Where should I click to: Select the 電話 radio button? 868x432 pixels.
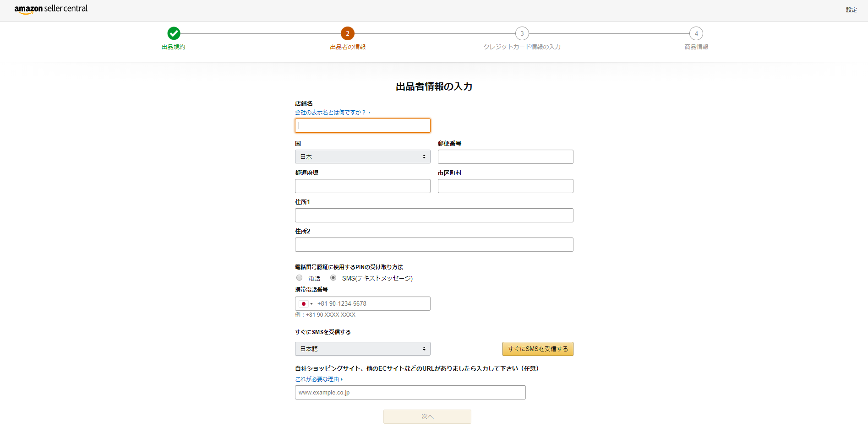[299, 278]
